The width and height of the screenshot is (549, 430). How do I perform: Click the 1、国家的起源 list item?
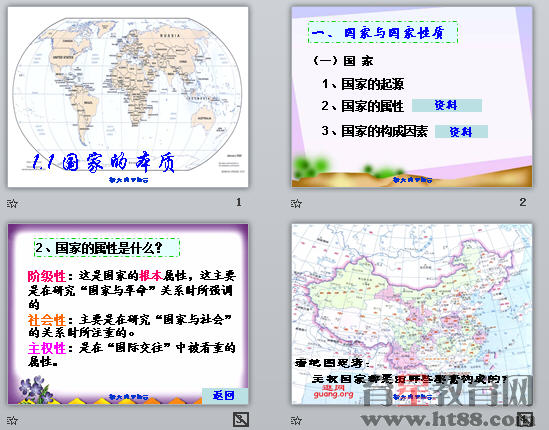coord(363,84)
